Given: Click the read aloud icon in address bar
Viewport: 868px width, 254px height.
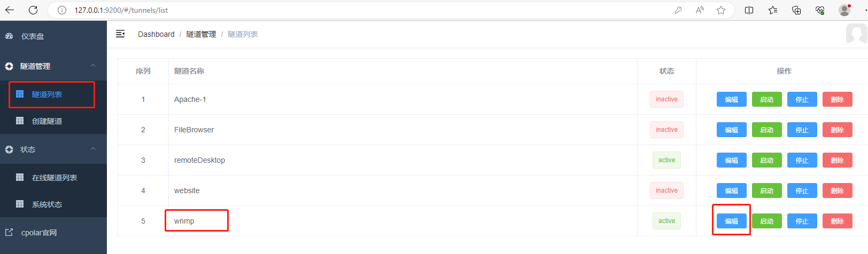Looking at the screenshot, I should [700, 10].
